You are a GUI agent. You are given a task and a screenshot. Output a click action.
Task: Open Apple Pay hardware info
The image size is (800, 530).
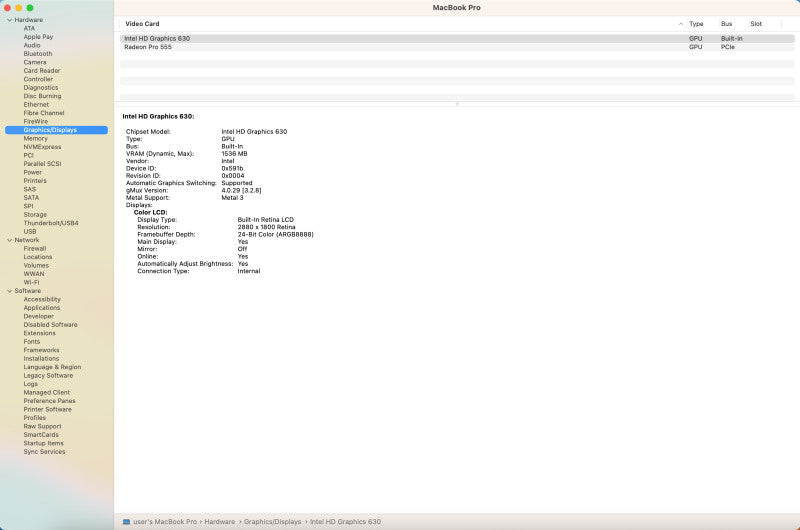click(x=38, y=37)
